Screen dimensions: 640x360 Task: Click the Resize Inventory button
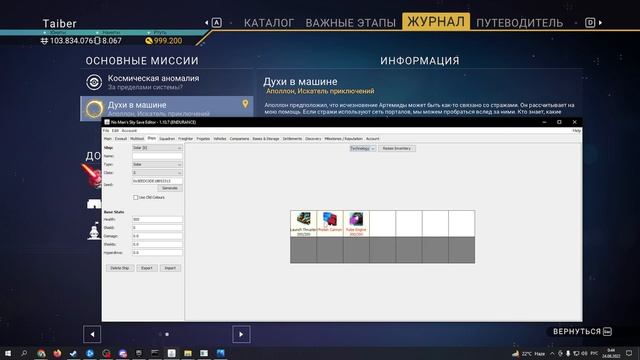coord(397,149)
